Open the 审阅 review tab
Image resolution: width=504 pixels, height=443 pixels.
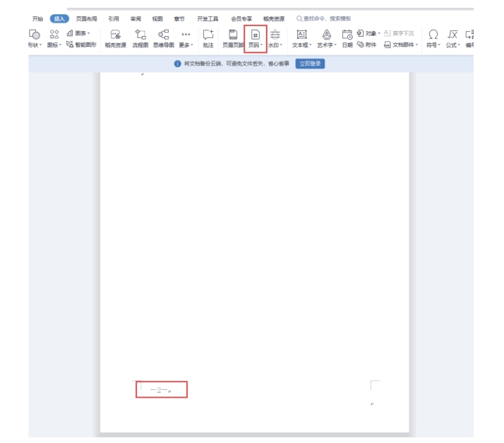(136, 18)
